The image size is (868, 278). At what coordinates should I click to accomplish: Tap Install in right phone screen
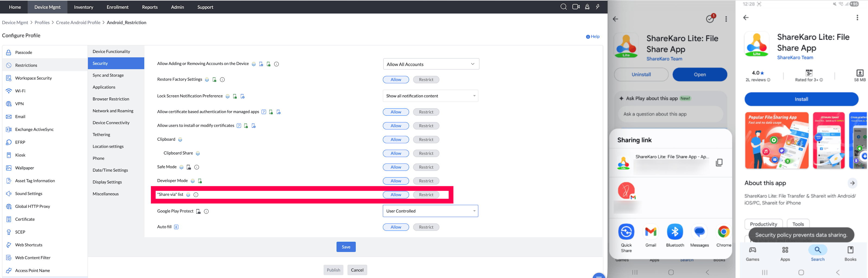point(801,99)
